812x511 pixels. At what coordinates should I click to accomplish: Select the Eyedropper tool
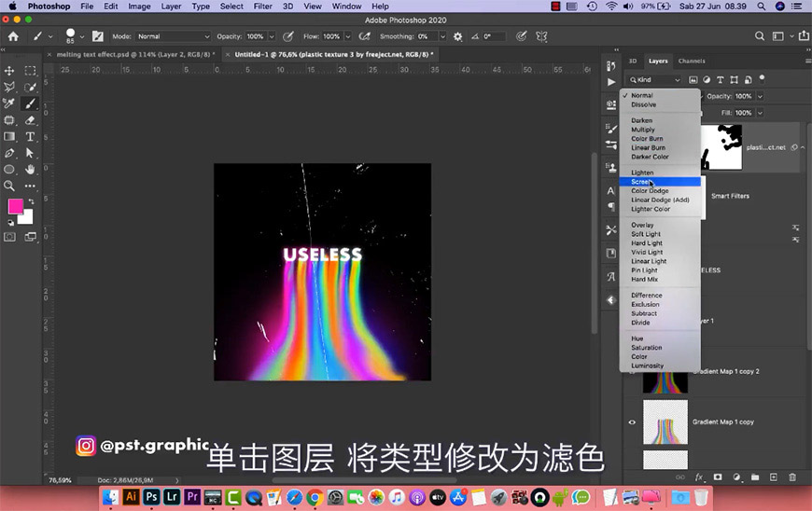point(9,104)
